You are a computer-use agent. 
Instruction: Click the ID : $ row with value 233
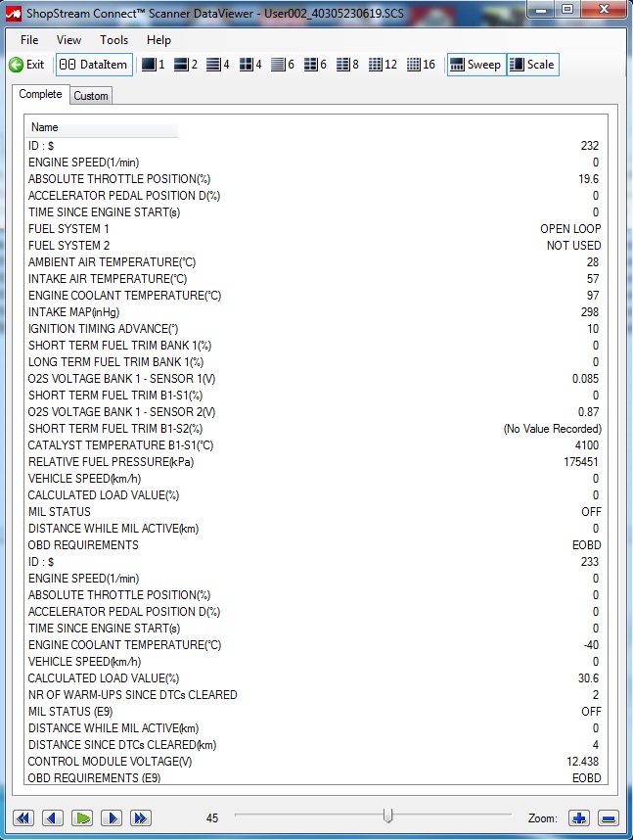tap(316, 561)
